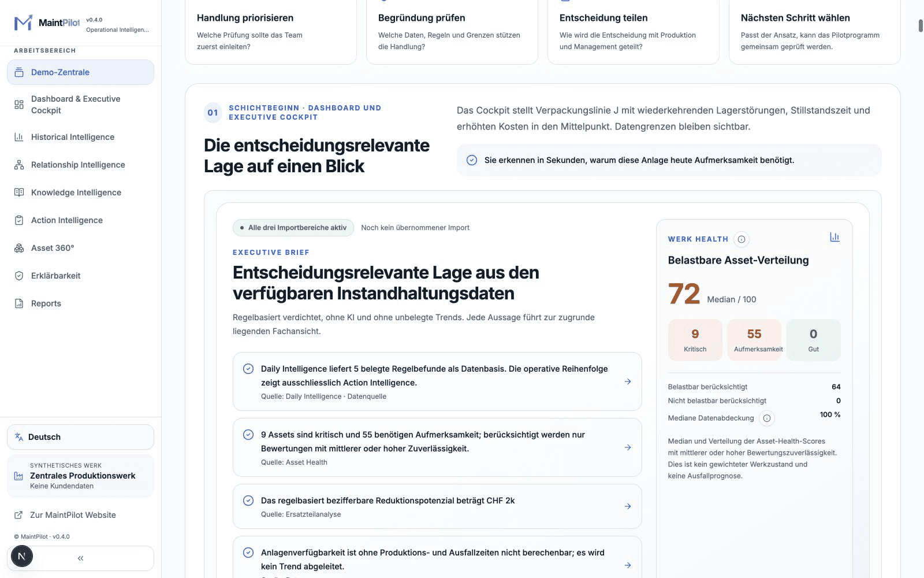This screenshot has height=578, width=924.
Task: Click the arrow on the Daily Intelligence brief row
Action: (628, 381)
